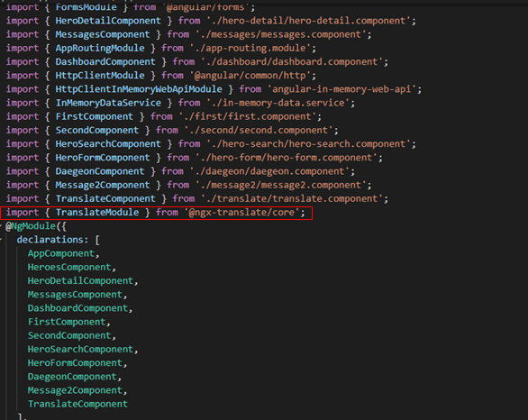This screenshot has height=420, width=528.
Task: Click Message2Component in declarations array
Action: click(x=75, y=390)
